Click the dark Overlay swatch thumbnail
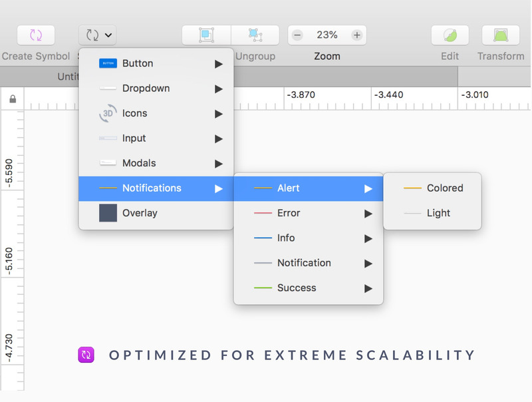Image resolution: width=532 pixels, height=402 pixels. click(108, 213)
